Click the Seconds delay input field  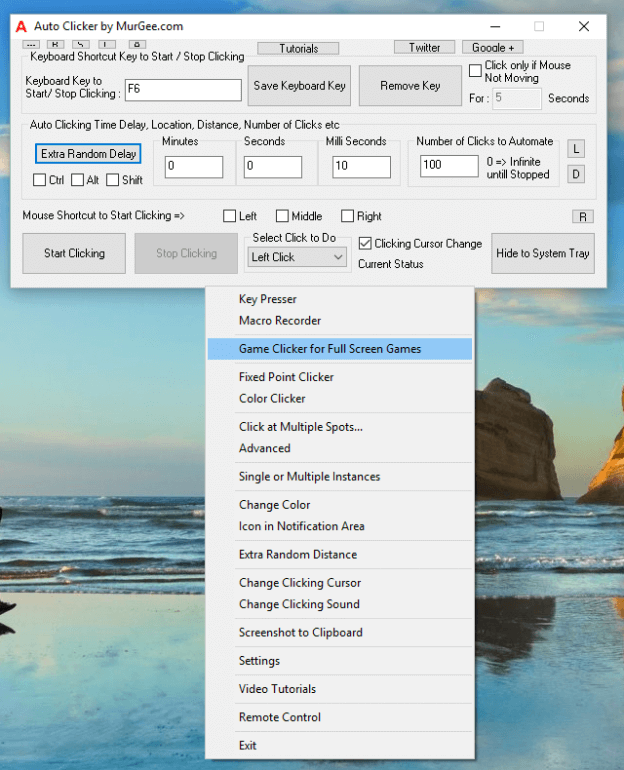(272, 166)
